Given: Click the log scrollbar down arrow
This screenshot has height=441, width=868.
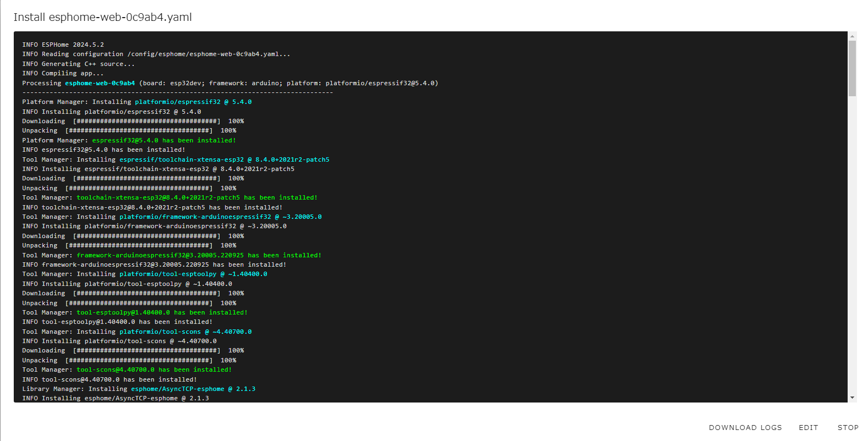Looking at the screenshot, I should click(852, 398).
